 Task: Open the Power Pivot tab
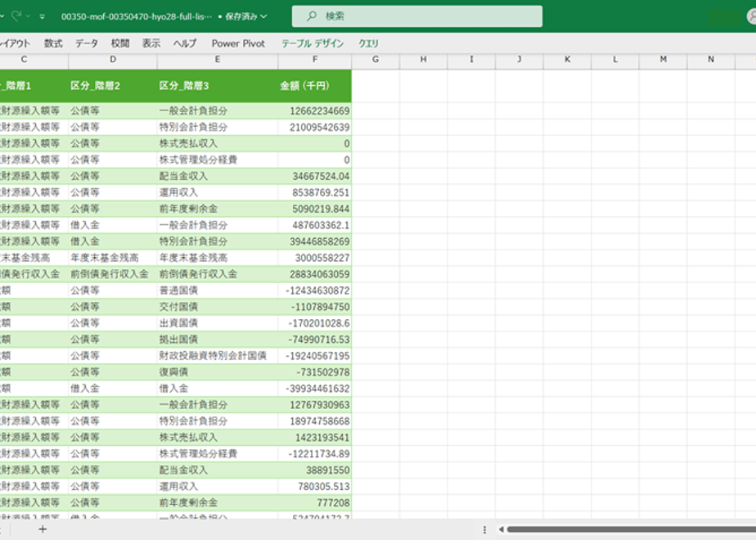pyautogui.click(x=238, y=43)
